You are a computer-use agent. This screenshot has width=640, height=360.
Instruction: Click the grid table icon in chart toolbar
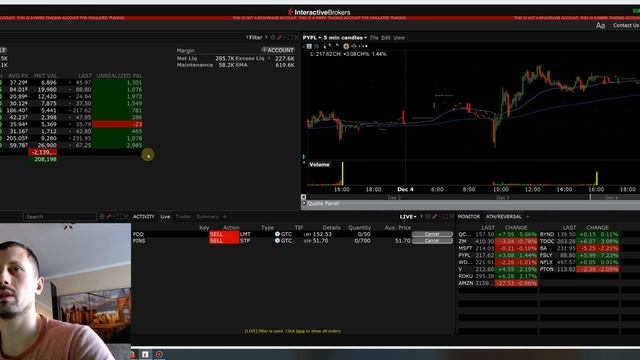[309, 46]
